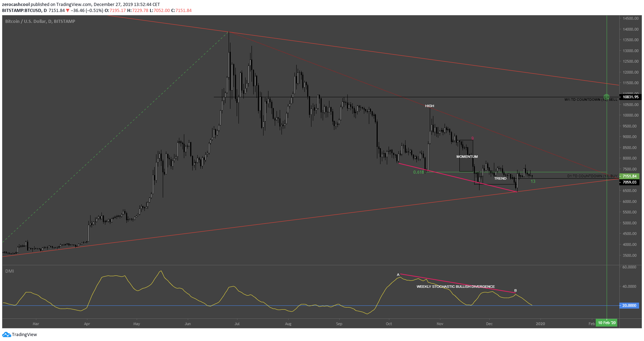Click the '10 Feb '20' date marker
The width and height of the screenshot is (644, 341).
point(607,323)
